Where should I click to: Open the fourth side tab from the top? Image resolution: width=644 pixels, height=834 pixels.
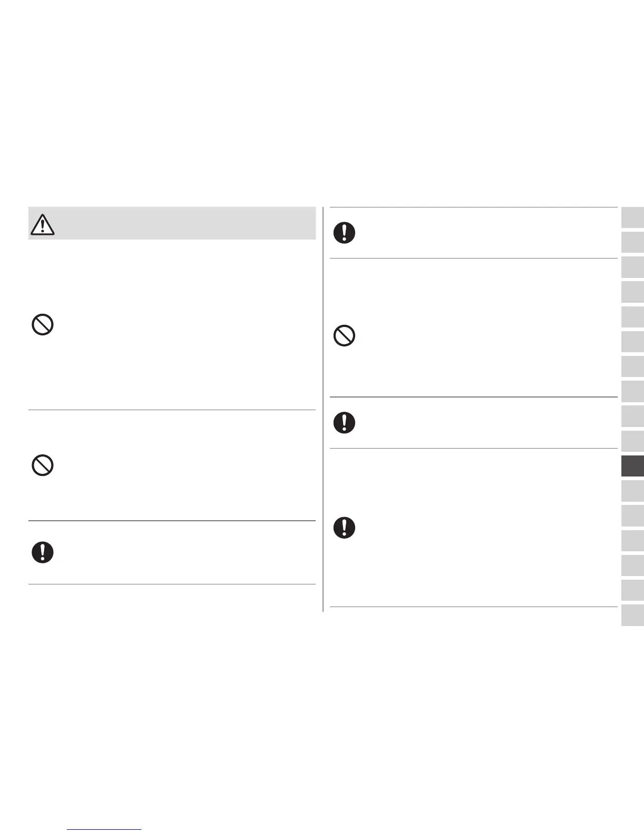click(632, 292)
